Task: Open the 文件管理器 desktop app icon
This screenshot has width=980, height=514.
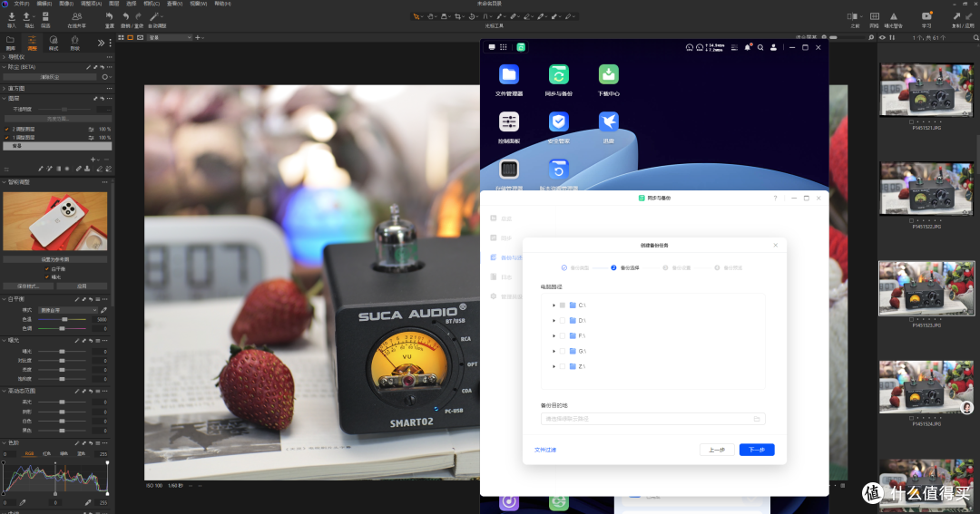Action: click(509, 75)
